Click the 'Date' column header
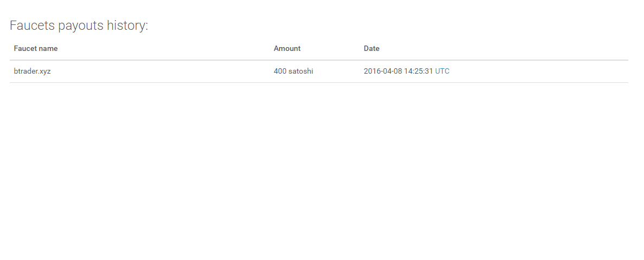The width and height of the screenshot is (644, 260). click(372, 48)
